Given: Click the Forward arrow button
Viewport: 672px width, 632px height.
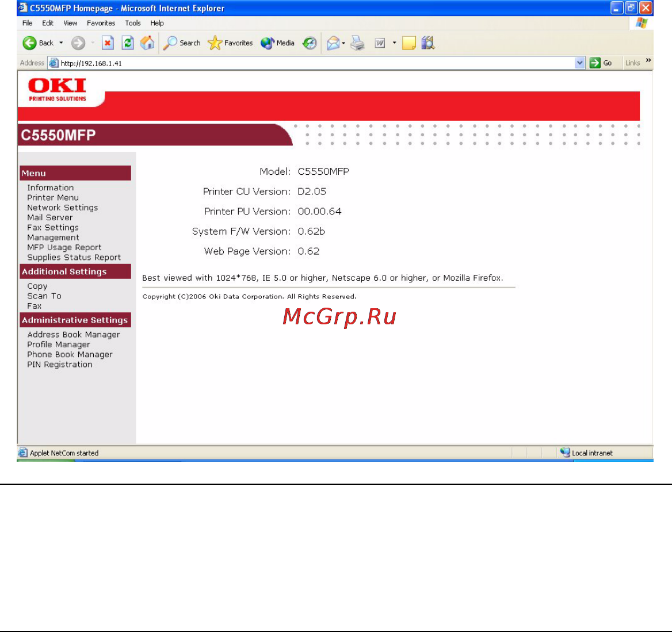Looking at the screenshot, I should [78, 43].
